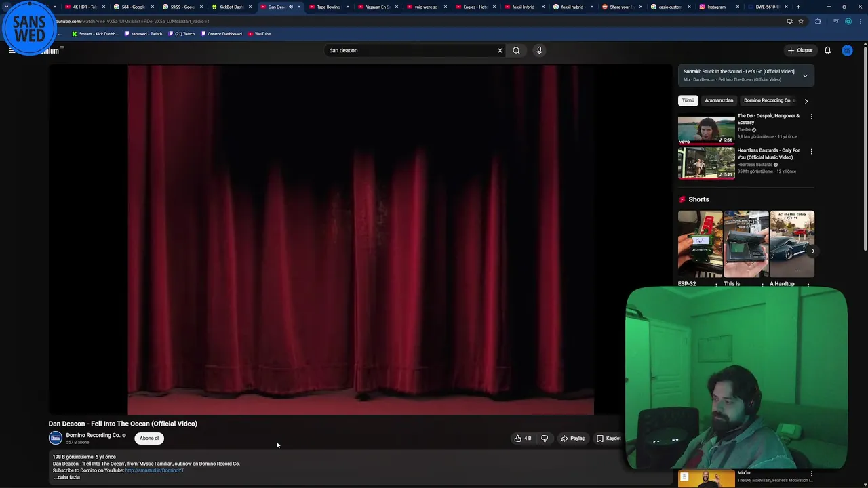Open options for the ESP-32 short
Screen dimensions: 868x488
click(x=716, y=284)
